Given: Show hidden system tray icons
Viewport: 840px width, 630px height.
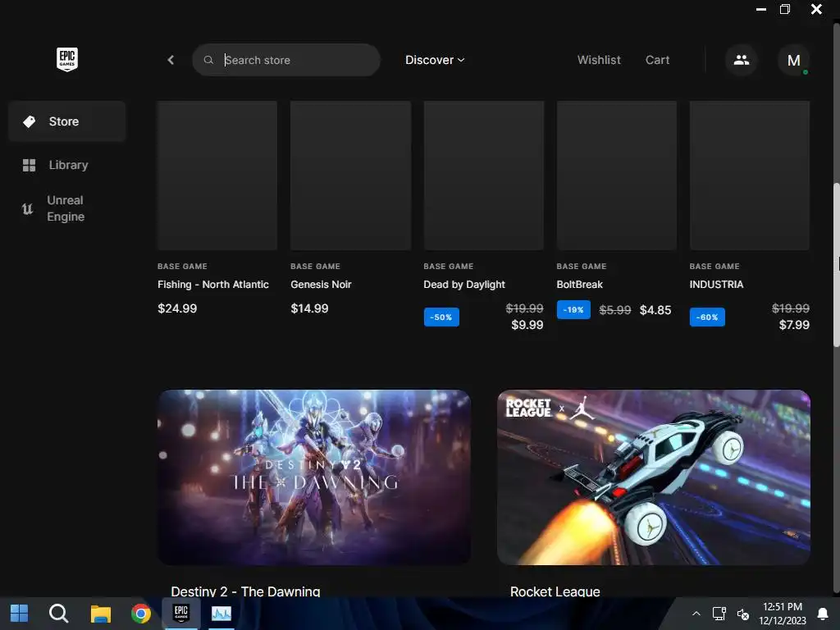Looking at the screenshot, I should point(696,614).
